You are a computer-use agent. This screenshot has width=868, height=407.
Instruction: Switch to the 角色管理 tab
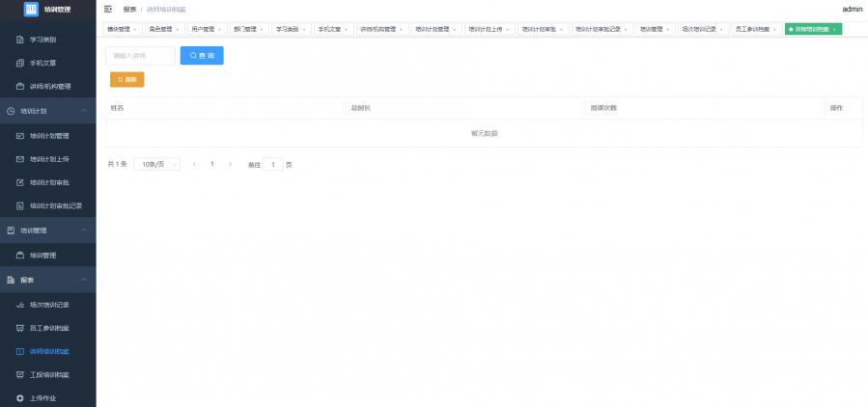click(159, 29)
